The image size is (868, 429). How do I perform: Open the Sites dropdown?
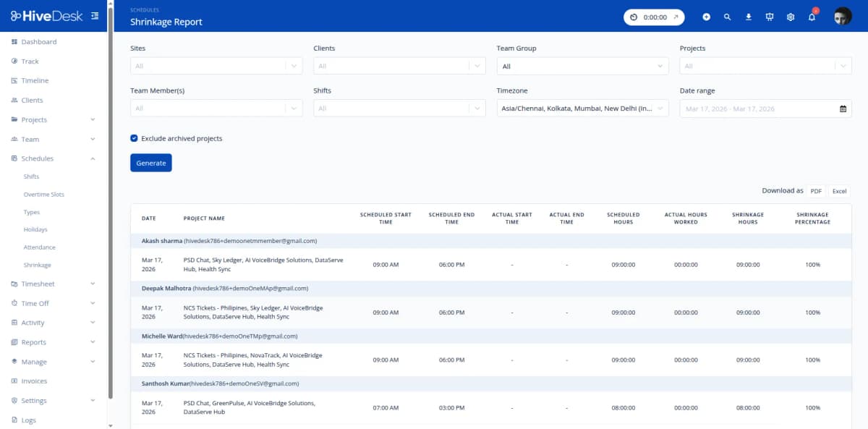(216, 66)
